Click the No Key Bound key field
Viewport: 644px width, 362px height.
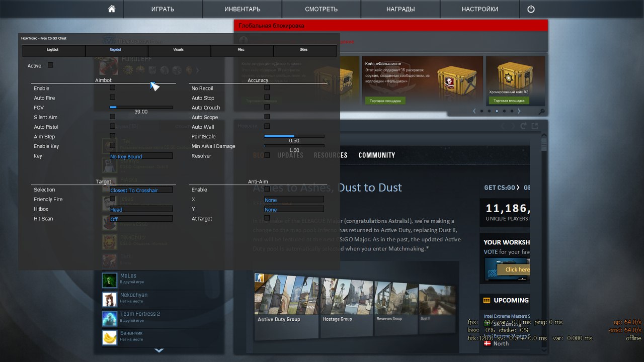(x=141, y=156)
